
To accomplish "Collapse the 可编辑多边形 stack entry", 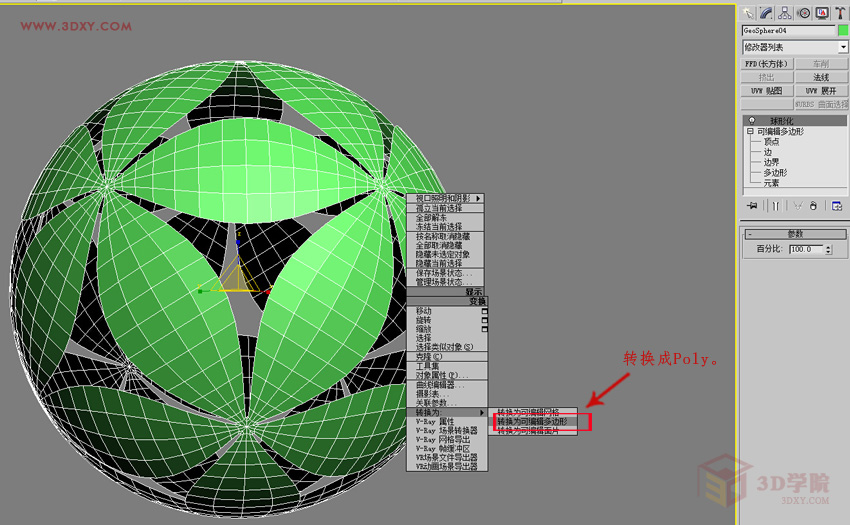I will click(750, 131).
